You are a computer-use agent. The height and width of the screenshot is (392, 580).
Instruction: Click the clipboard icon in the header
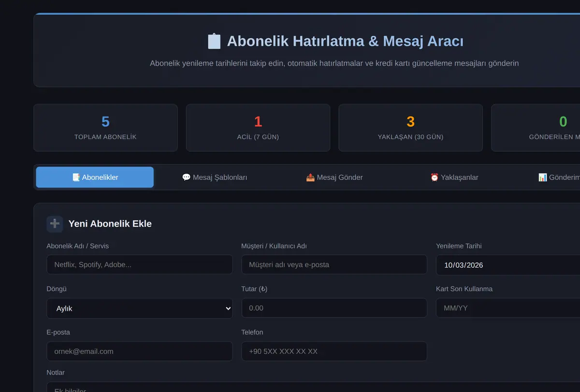[214, 41]
